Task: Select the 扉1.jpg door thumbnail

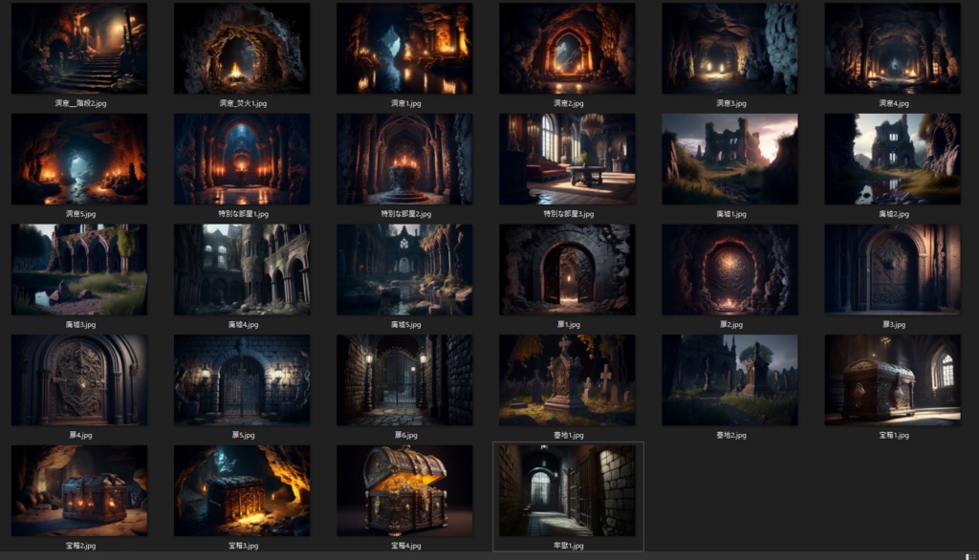Action: pos(567,269)
